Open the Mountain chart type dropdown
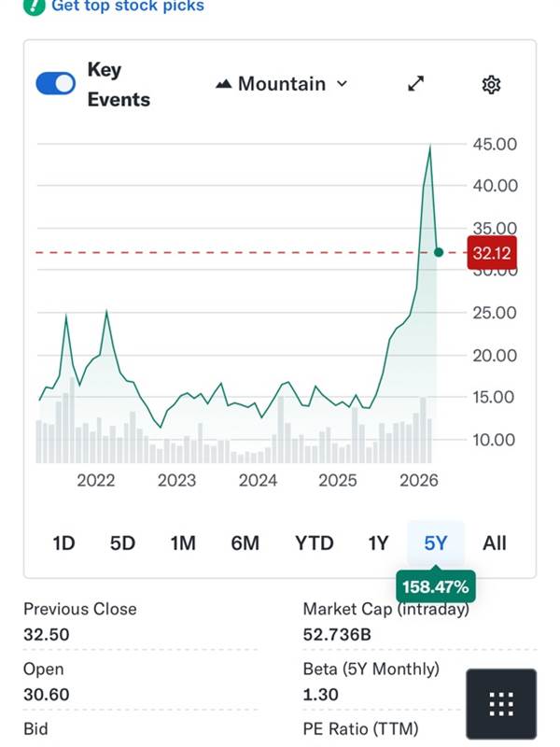 [280, 84]
